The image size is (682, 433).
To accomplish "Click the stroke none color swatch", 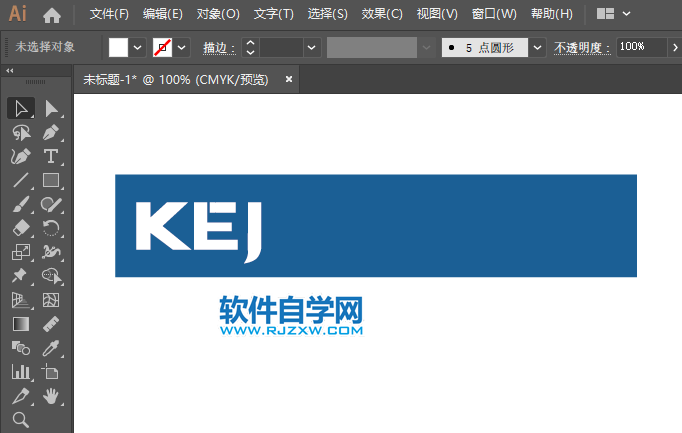I will pyautogui.click(x=162, y=47).
